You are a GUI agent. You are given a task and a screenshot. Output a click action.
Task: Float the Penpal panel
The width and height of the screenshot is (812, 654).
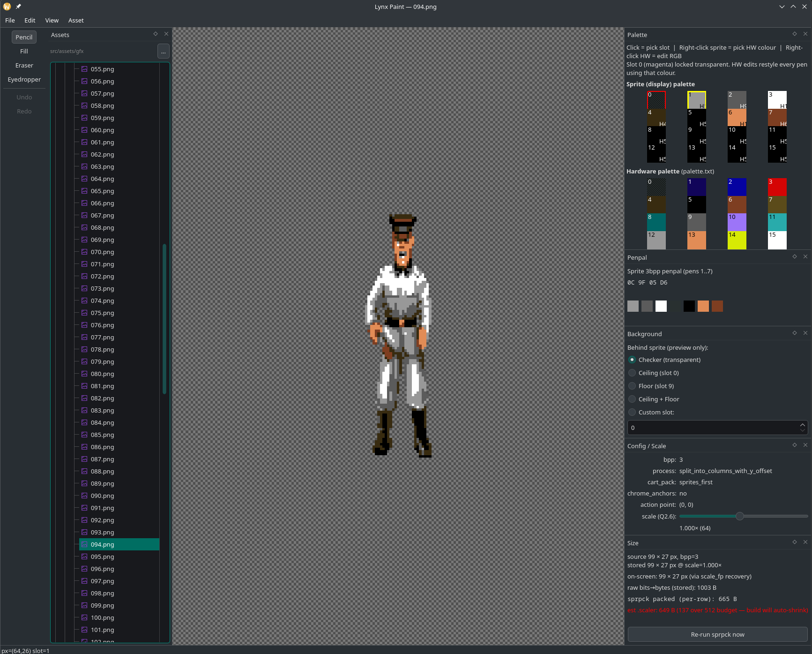[x=795, y=256]
